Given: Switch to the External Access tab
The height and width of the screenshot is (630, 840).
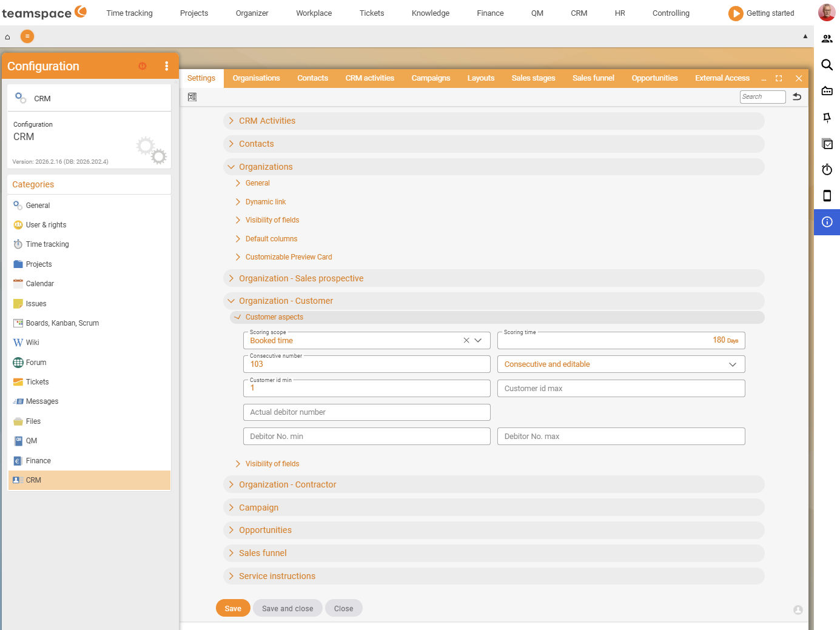Looking at the screenshot, I should [722, 78].
